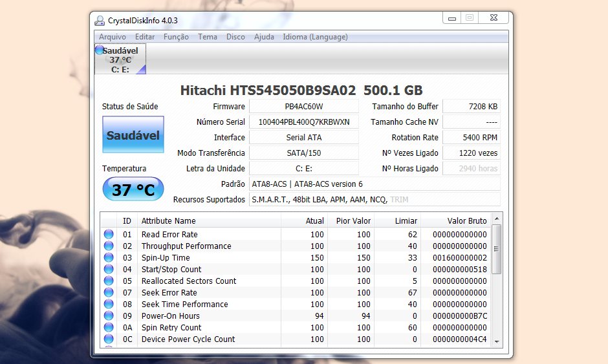Click the drive letter field C: E:
Screen dimensions: 608x364
tap(304, 169)
